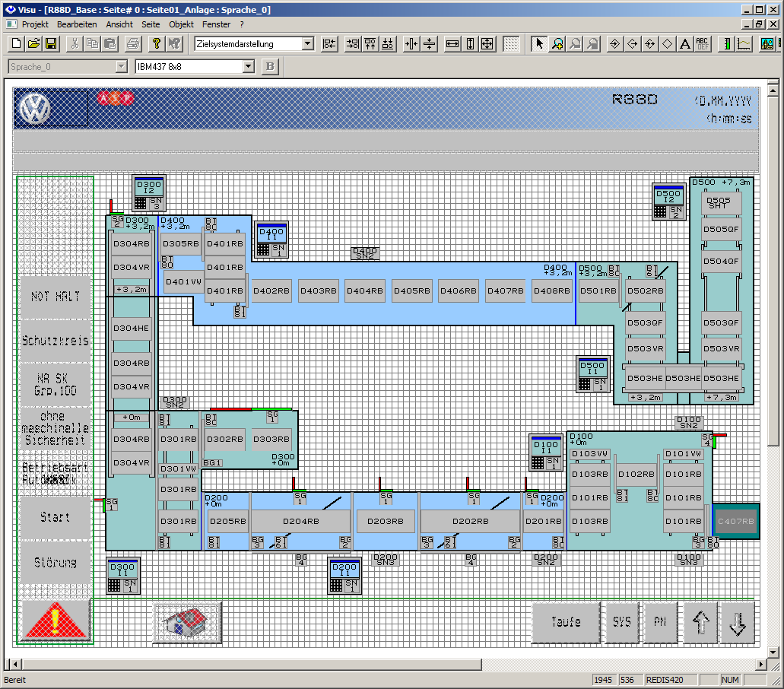This screenshot has width=784, height=689.
Task: Click the red warning triangle icon
Action: [56, 621]
